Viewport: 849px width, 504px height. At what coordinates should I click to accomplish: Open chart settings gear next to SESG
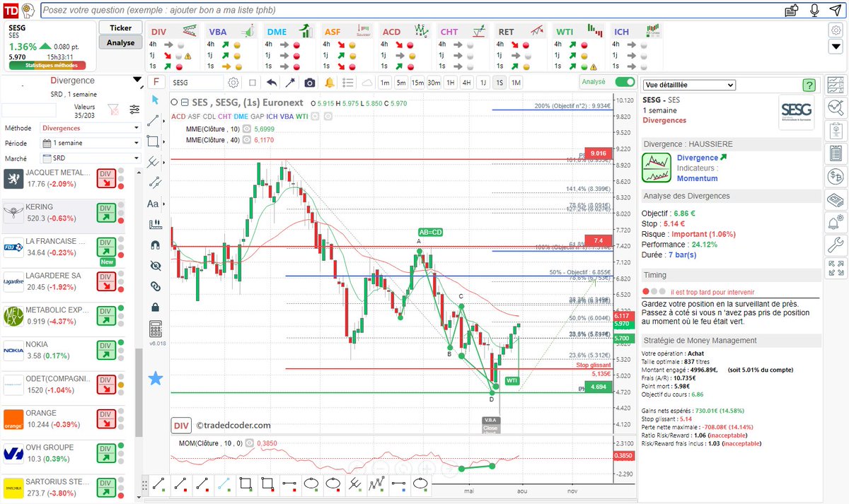click(x=233, y=83)
